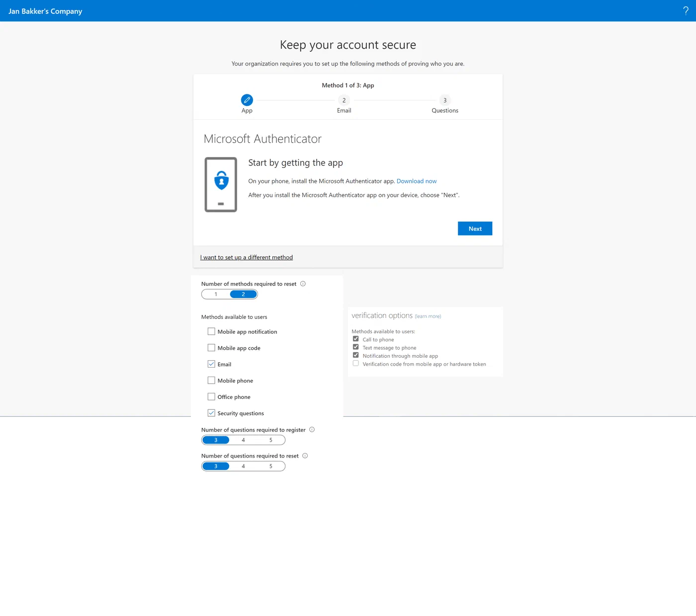The width and height of the screenshot is (696, 616).
Task: Enable Mobile app notification checkbox
Action: pyautogui.click(x=211, y=331)
